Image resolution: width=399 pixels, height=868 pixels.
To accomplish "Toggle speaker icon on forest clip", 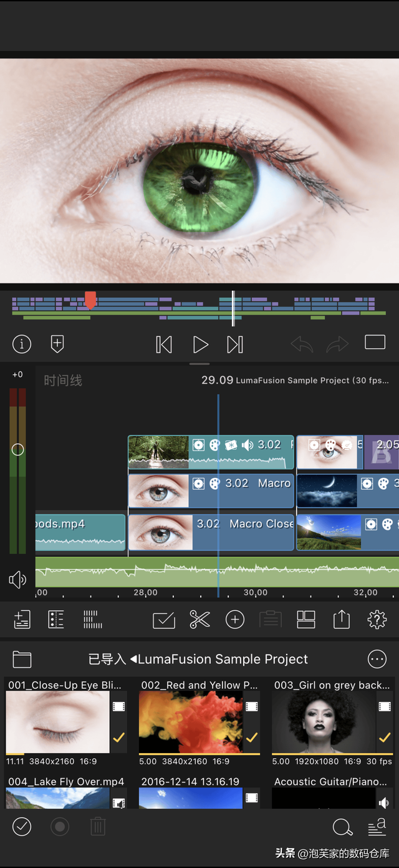I will [x=248, y=445].
